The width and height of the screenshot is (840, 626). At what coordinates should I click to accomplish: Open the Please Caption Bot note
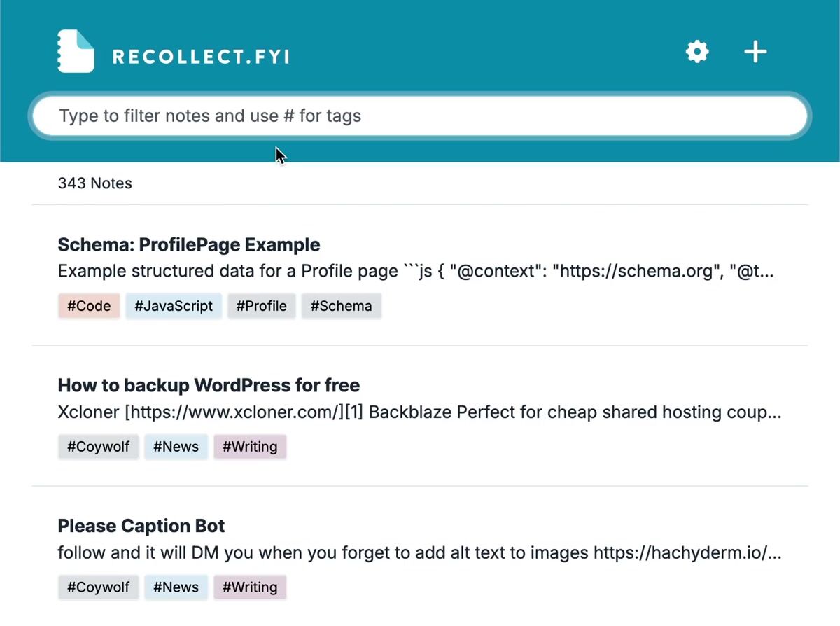tap(141, 526)
